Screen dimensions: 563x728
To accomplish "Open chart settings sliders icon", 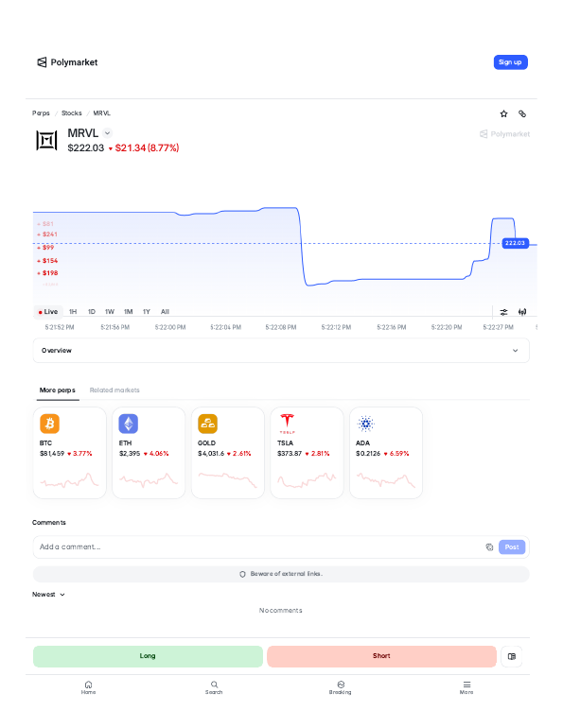I will coord(503,312).
